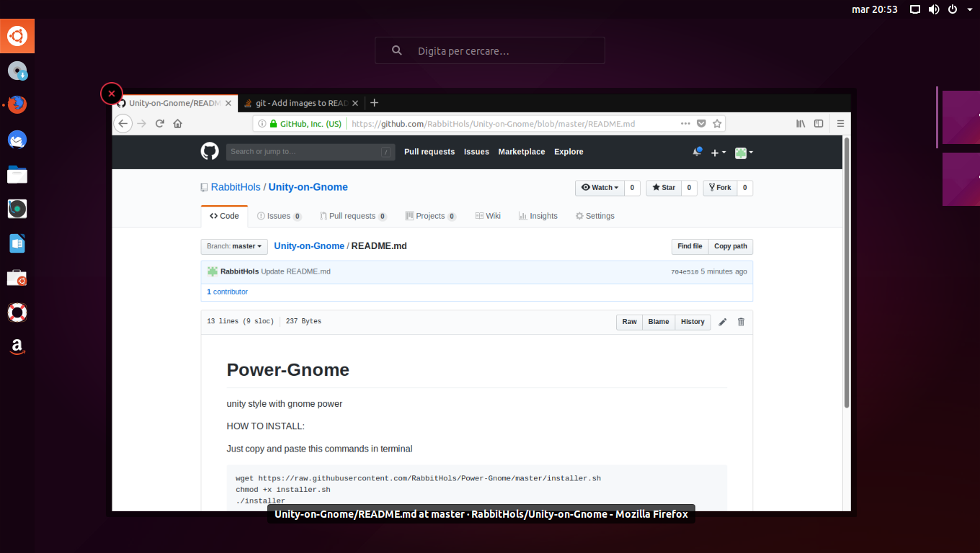Expand GitHub plus create-new dropdown
980x553 pixels.
[718, 153]
